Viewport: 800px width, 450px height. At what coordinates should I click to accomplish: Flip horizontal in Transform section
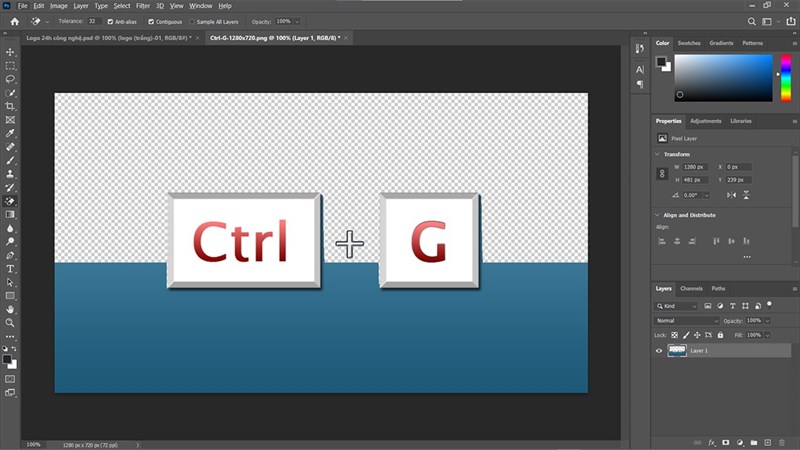pyautogui.click(x=732, y=195)
